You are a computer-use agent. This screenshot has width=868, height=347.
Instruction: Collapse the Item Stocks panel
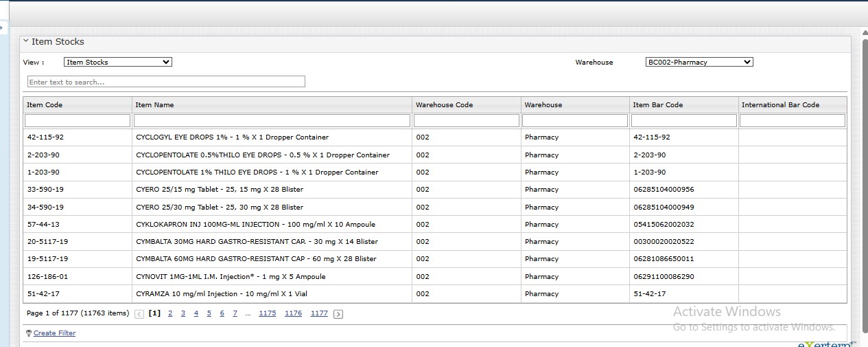tap(26, 41)
